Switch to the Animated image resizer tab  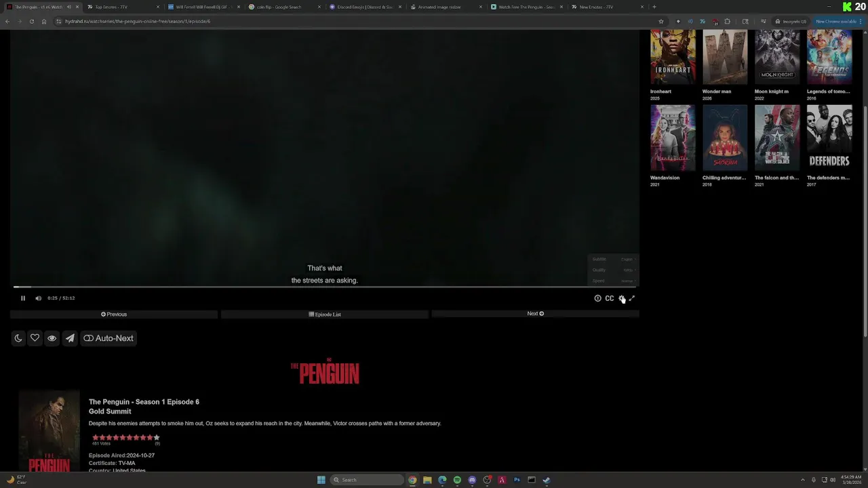coord(446,7)
